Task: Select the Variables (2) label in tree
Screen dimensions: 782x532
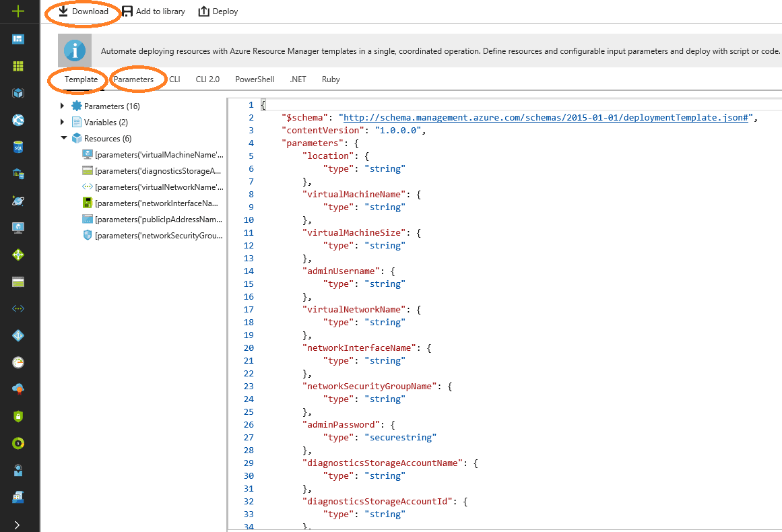Action: click(x=106, y=122)
